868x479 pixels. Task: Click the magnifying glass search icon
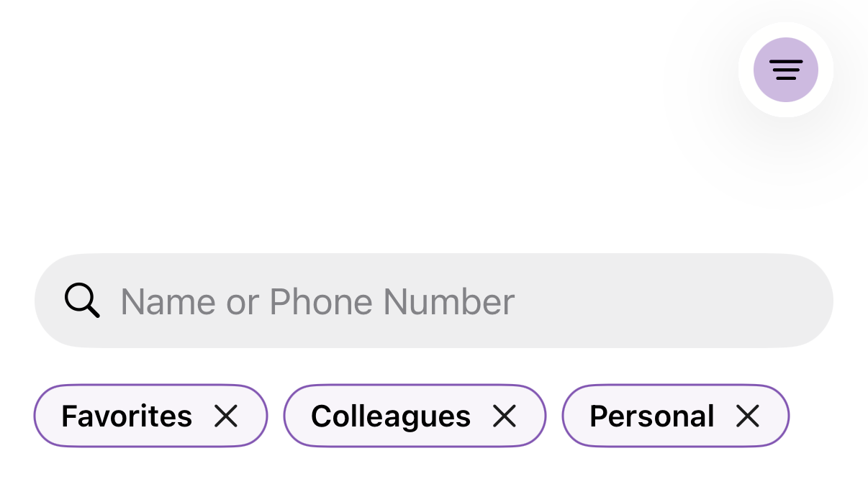pos(82,301)
